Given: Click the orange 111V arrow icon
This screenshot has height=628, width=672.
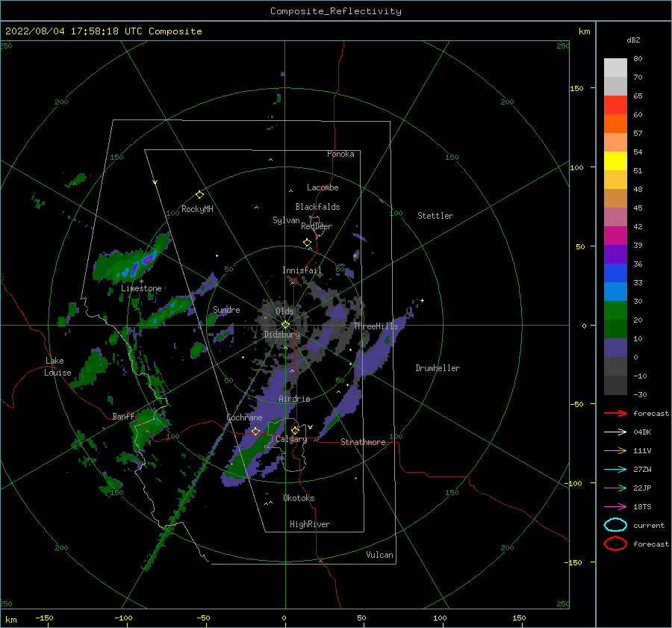Looking at the screenshot, I should [x=615, y=450].
